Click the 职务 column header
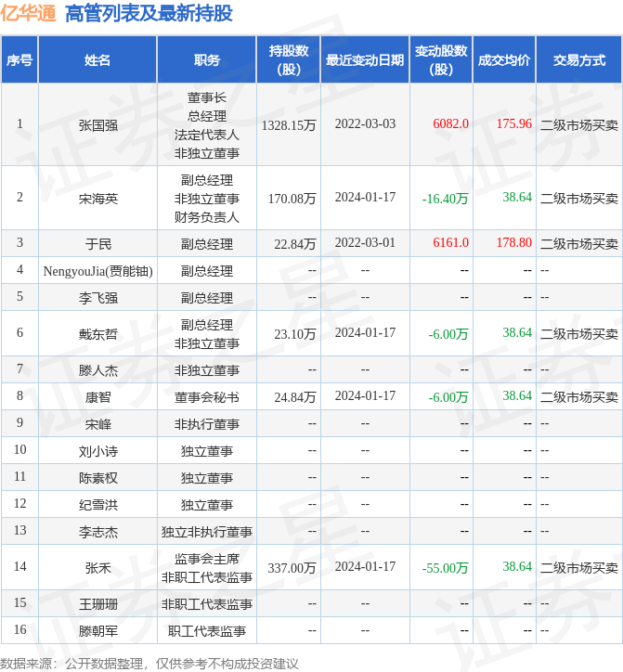Viewport: 623px width, 672px height. (207, 59)
